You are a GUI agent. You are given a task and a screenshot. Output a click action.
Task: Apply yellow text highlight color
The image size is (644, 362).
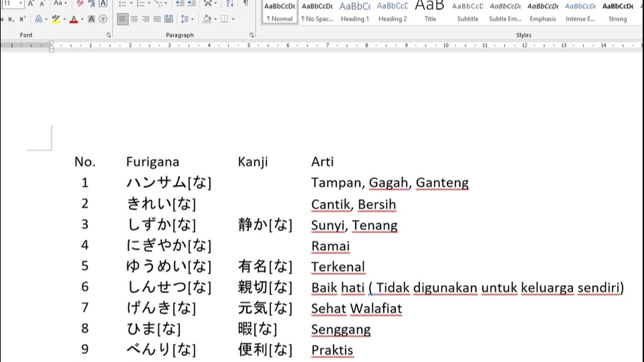click(56, 19)
